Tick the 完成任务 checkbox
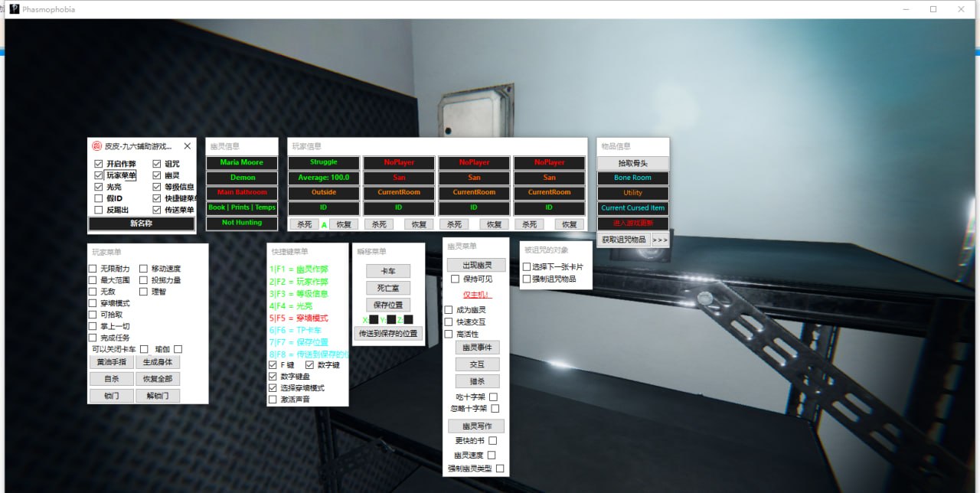The width and height of the screenshot is (980, 493). 93,338
